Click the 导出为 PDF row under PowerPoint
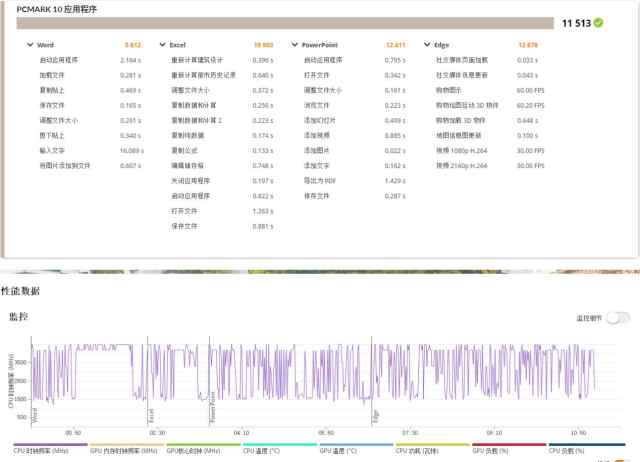Screen dimensions: 640x462 355,181
